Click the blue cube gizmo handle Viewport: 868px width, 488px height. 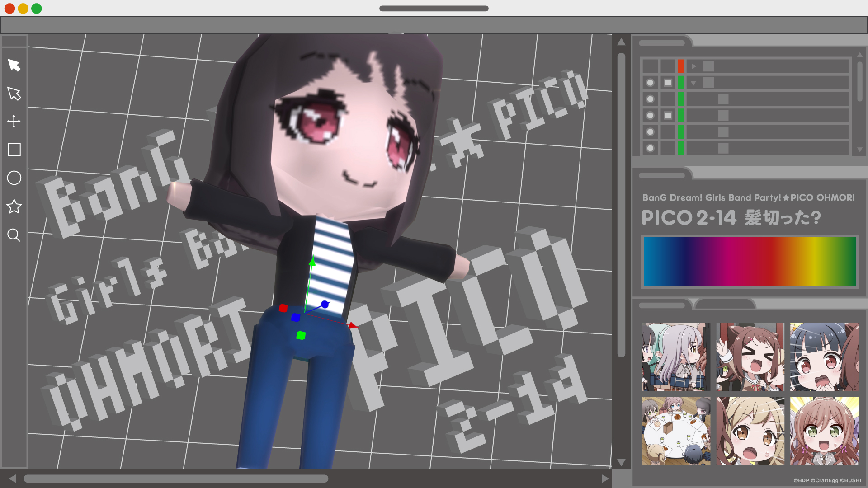click(x=296, y=318)
